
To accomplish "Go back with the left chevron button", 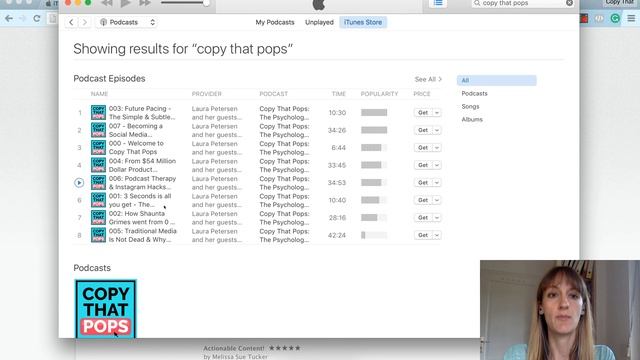I will (71, 22).
